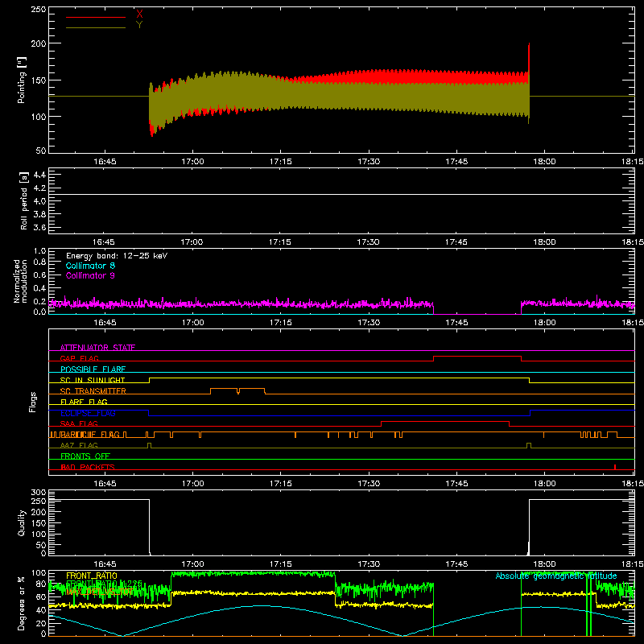Click the 16:45 tick under the Pointing plot

[x=105, y=162]
